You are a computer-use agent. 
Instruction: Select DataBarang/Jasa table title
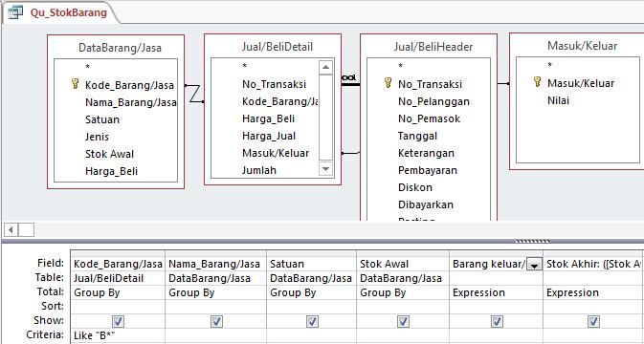[120, 48]
